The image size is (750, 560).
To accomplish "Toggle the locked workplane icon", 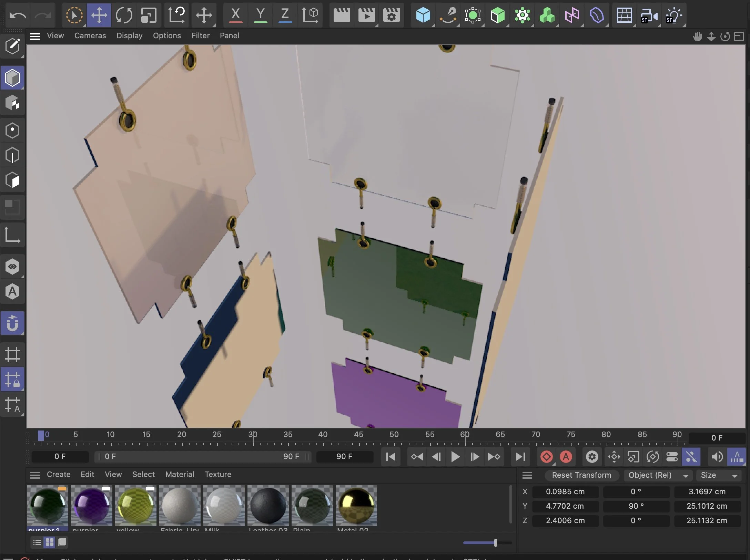I will (12, 380).
